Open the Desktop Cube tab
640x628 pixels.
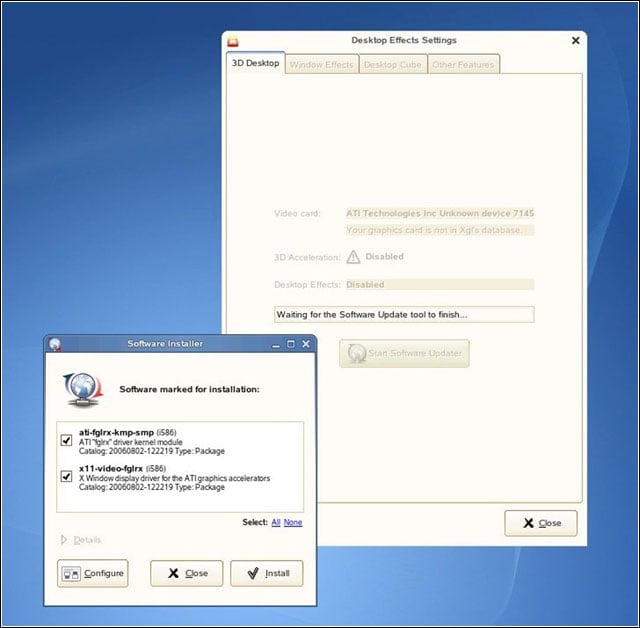click(393, 64)
